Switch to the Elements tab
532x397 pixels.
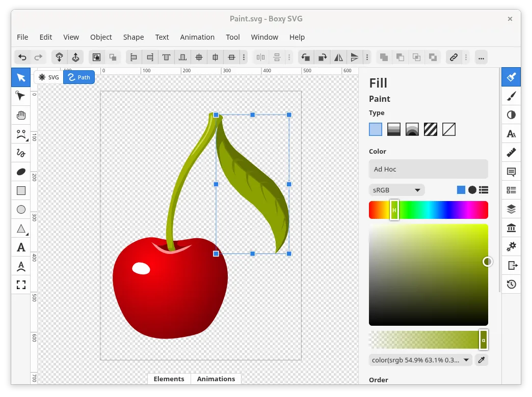pyautogui.click(x=169, y=379)
